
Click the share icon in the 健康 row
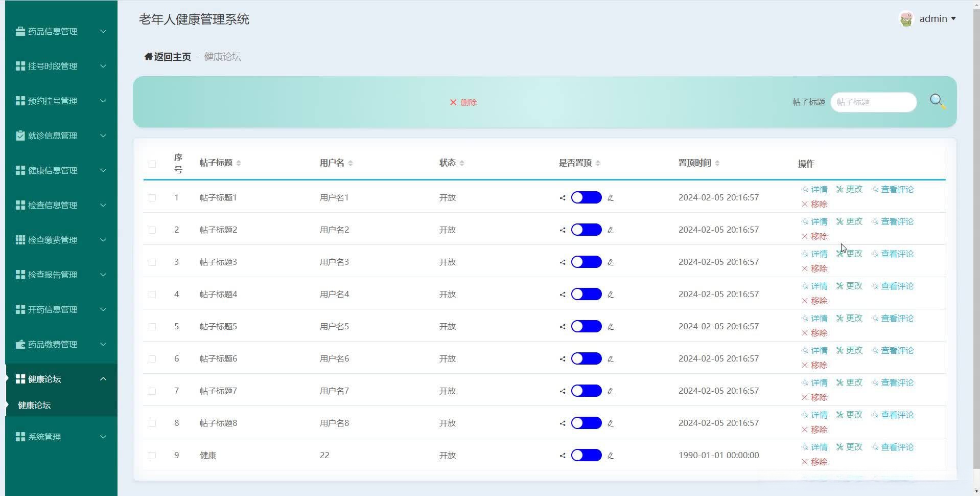[563, 456]
